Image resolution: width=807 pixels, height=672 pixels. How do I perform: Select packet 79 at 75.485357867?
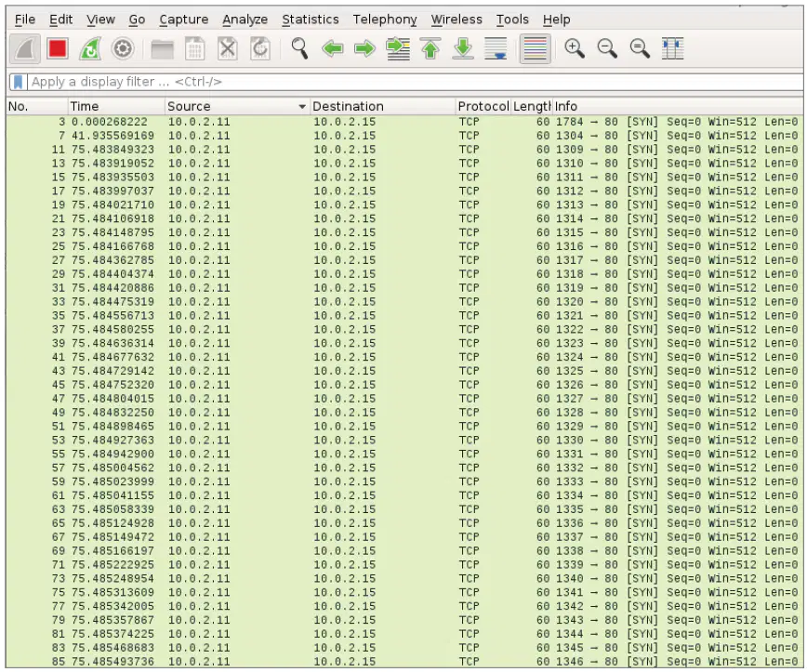(404, 620)
